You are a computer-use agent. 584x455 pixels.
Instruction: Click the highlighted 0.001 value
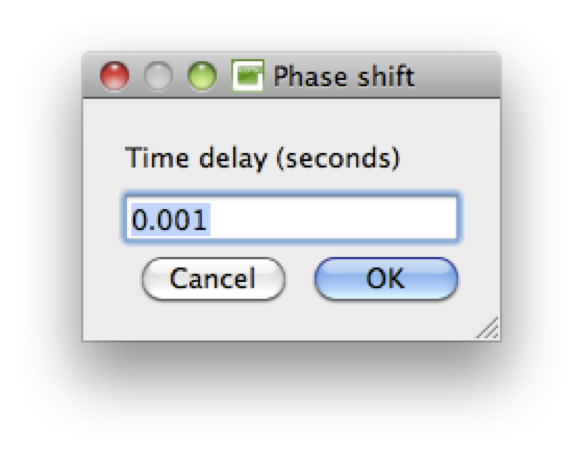(x=169, y=219)
